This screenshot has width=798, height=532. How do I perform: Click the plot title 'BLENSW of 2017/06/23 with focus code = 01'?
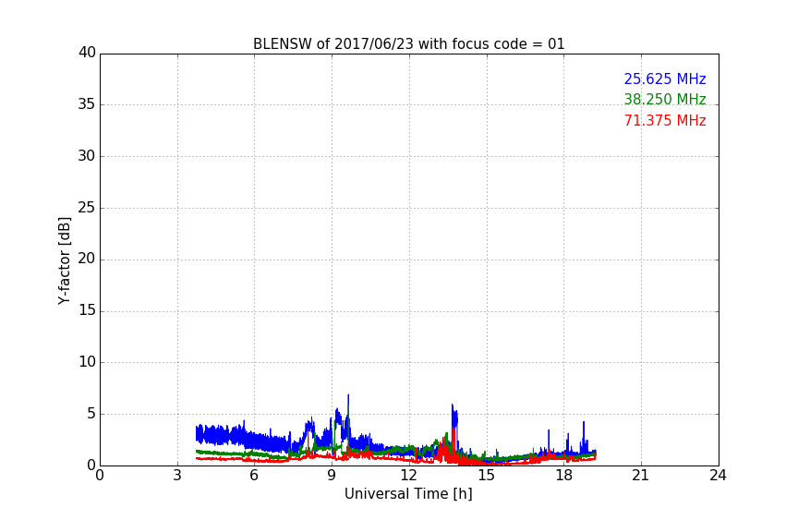click(408, 44)
